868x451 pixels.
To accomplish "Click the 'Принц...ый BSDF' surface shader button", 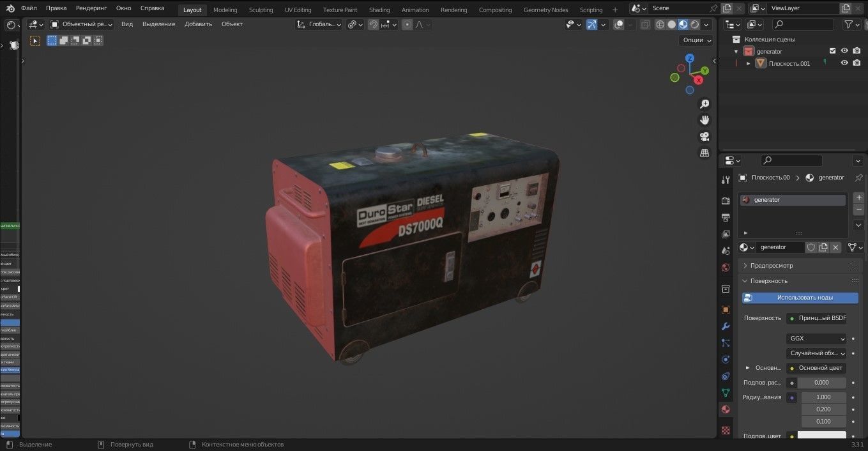I will pyautogui.click(x=816, y=318).
